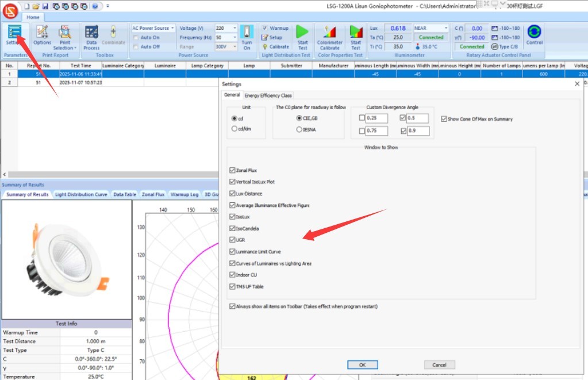The image size is (588, 380).
Task: Toggle Vertical IsoLux Plot checkbox
Action: [x=232, y=182]
